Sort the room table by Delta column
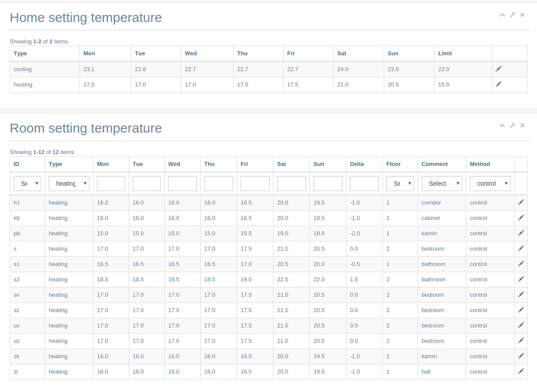This screenshot has height=392, width=537. click(357, 164)
